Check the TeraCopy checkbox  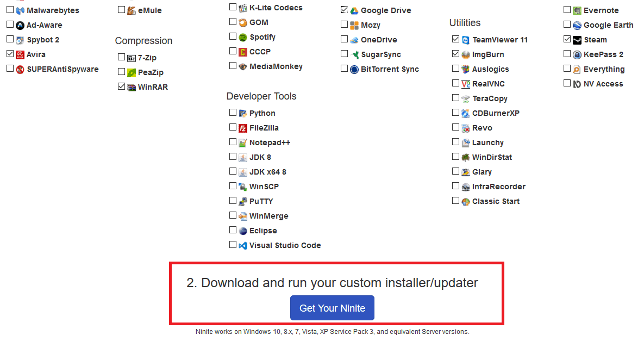coord(455,98)
